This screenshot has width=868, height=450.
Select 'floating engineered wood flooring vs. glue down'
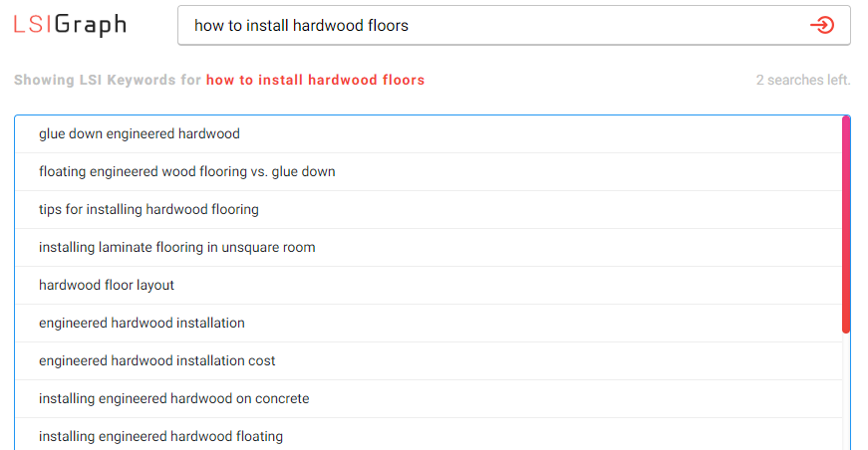[429, 172]
